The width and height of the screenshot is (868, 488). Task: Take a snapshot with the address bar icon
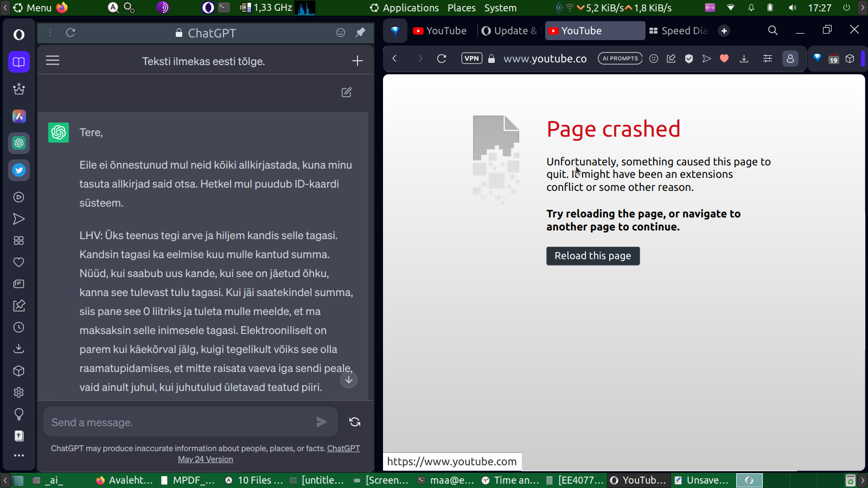point(671,59)
